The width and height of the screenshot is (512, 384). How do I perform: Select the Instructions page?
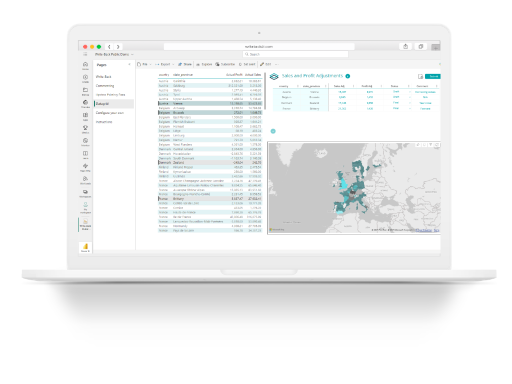pyautogui.click(x=104, y=122)
